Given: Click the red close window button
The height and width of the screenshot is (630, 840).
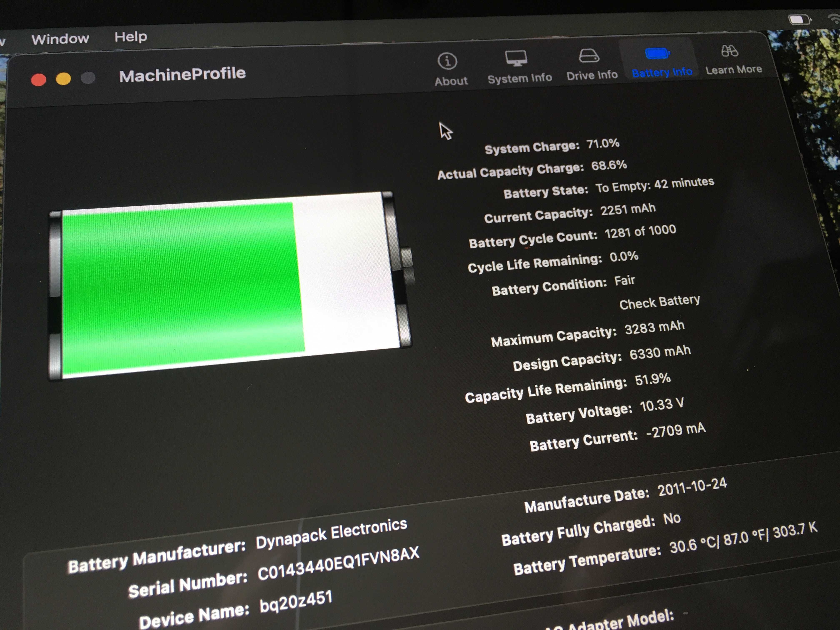Looking at the screenshot, I should coord(38,80).
